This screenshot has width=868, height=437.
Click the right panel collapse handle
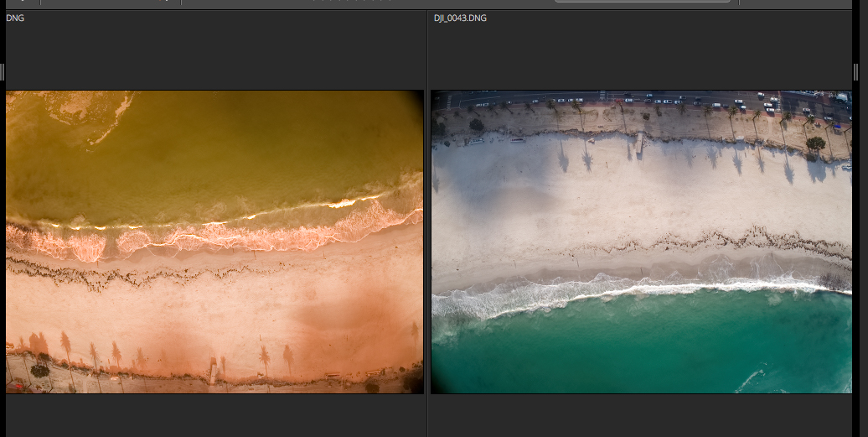pos(855,72)
